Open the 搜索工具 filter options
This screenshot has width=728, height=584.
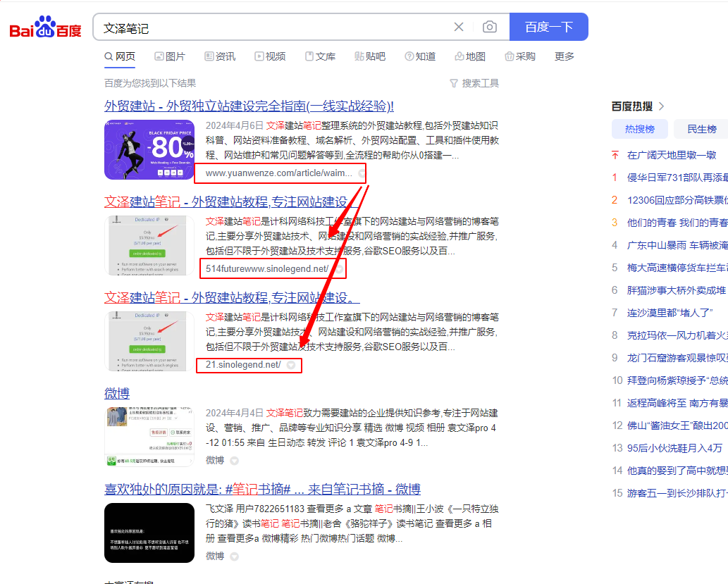pyautogui.click(x=474, y=83)
